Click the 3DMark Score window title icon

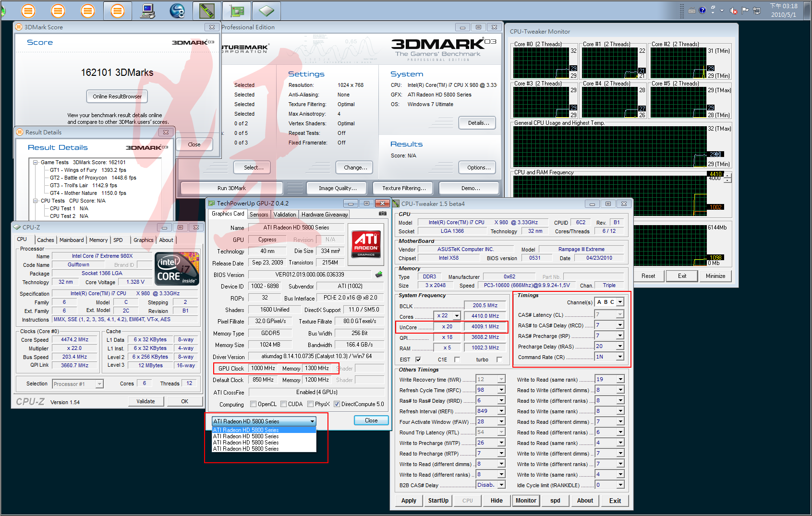coord(19,27)
